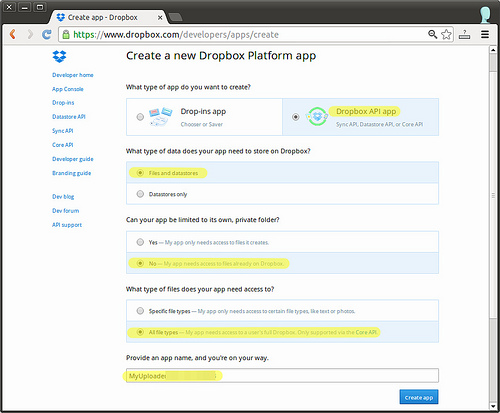Viewport: 500px width, 413px height.
Task: Click the search magnifier in address bar
Action: click(x=432, y=34)
